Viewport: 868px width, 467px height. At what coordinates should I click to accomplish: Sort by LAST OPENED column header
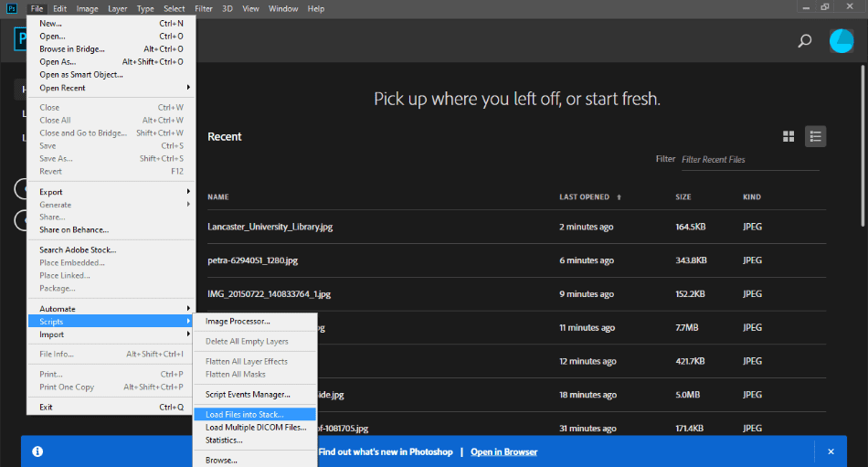[584, 196]
